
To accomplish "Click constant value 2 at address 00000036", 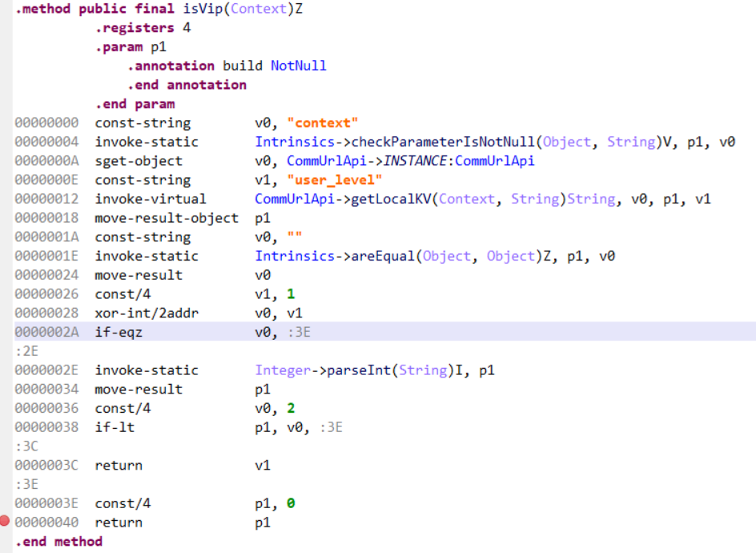I will pos(291,408).
